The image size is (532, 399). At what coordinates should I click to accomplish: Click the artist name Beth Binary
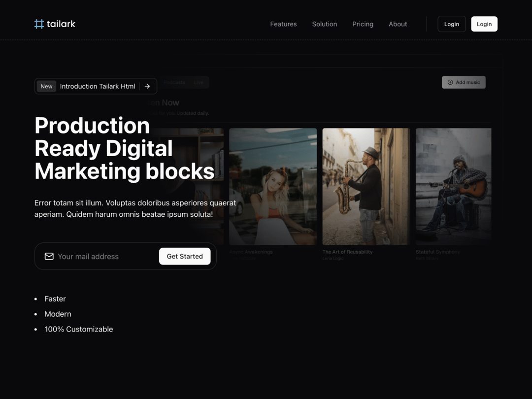(427, 259)
